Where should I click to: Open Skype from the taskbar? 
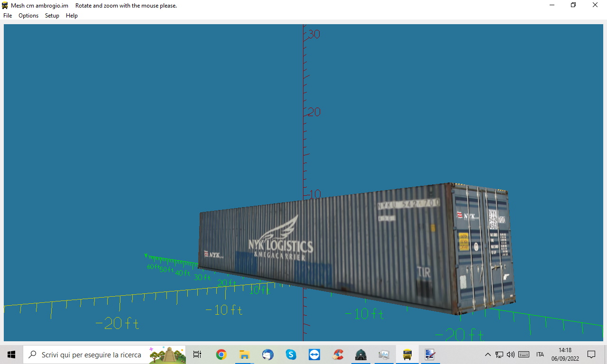(x=291, y=355)
